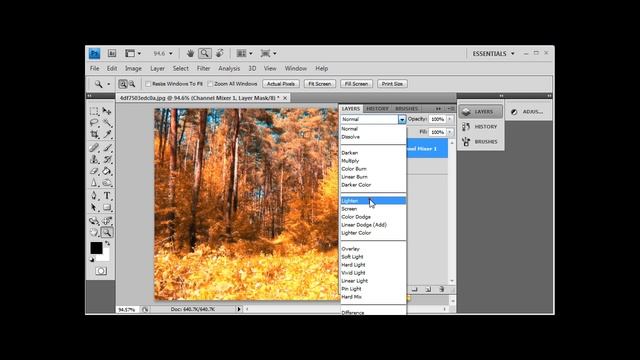Screen dimensions: 640x360
Task: Enable Zoom All Windows checkbox
Action: 210,84
